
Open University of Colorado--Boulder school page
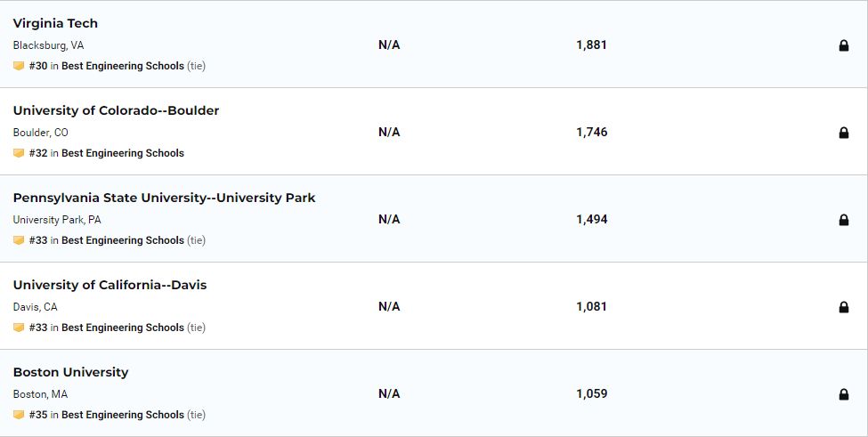[116, 110]
